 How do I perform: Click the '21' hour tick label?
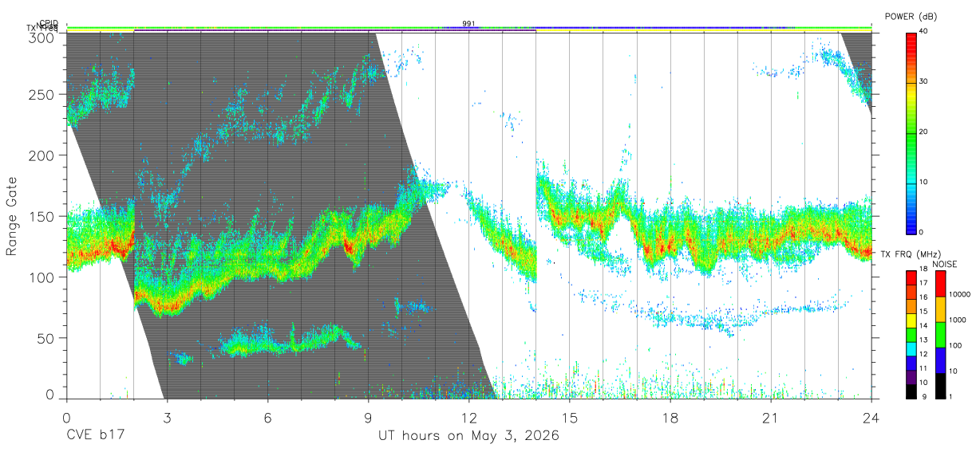[x=770, y=419]
